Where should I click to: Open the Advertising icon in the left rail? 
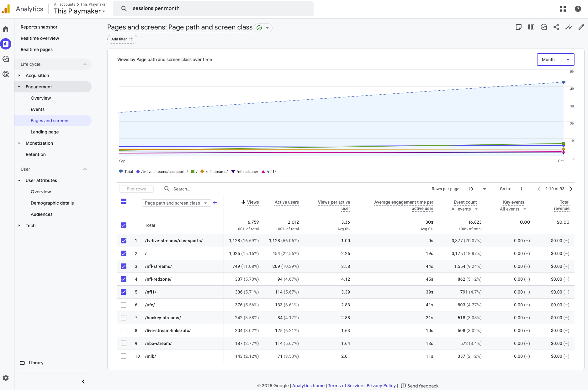(x=6, y=74)
